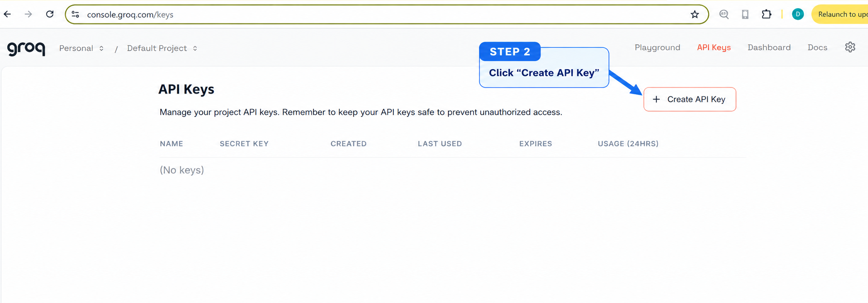Click the phone device icon in toolbar
This screenshot has width=868, height=303.
click(x=745, y=14)
